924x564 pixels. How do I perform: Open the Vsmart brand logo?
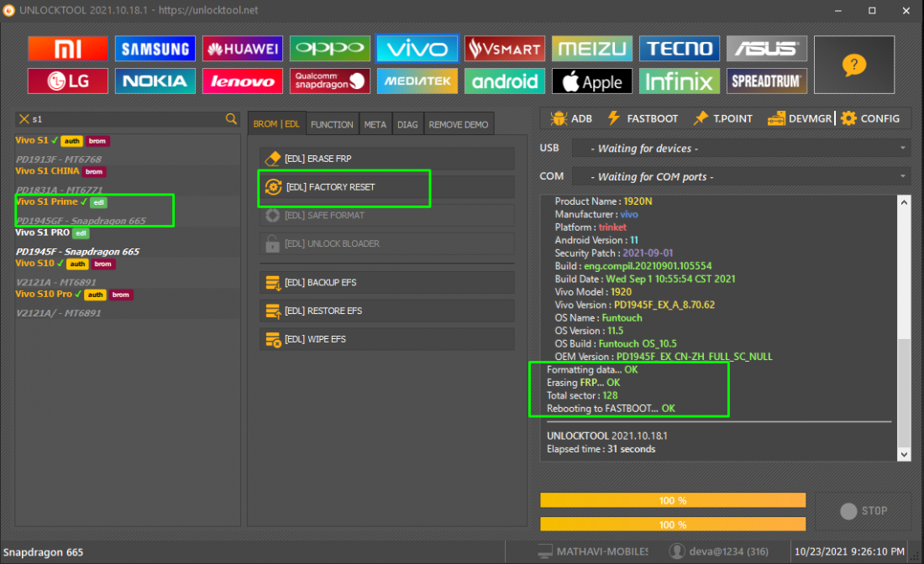pyautogui.click(x=505, y=49)
